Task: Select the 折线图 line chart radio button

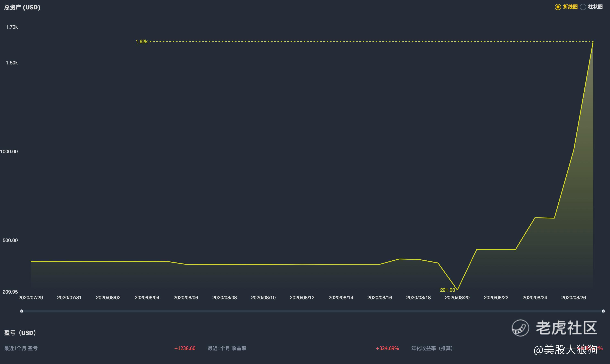Action: (x=558, y=7)
